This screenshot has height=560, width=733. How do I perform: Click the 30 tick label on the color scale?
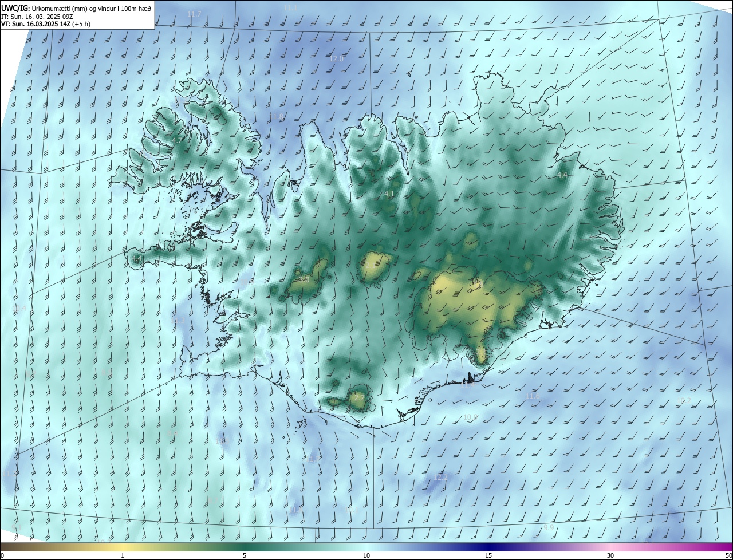click(610, 556)
